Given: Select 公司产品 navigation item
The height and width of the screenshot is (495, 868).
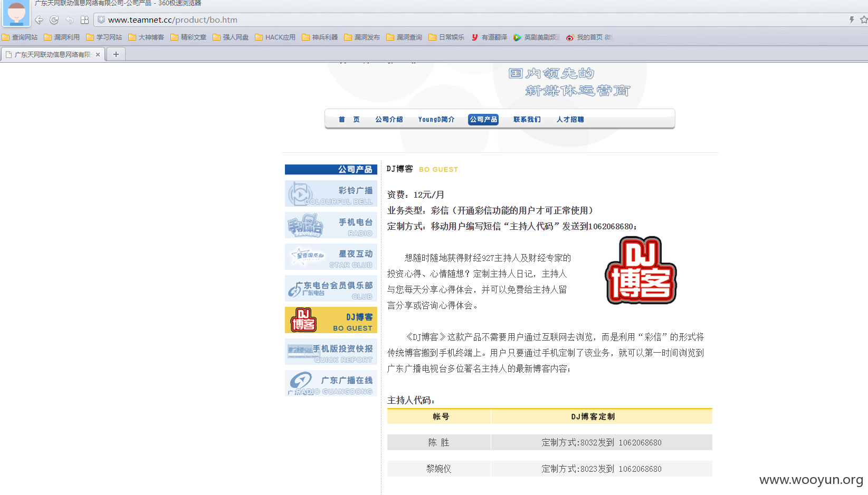Looking at the screenshot, I should (x=483, y=120).
